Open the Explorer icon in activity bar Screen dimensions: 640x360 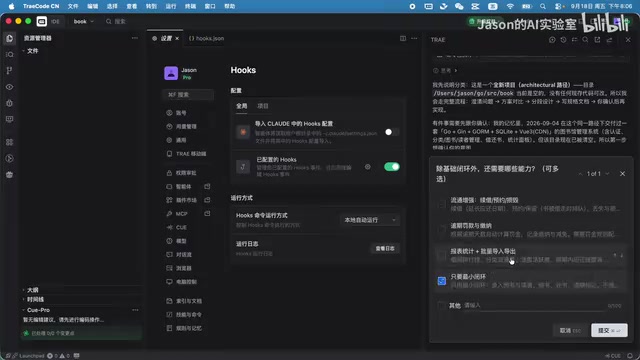click(9, 38)
